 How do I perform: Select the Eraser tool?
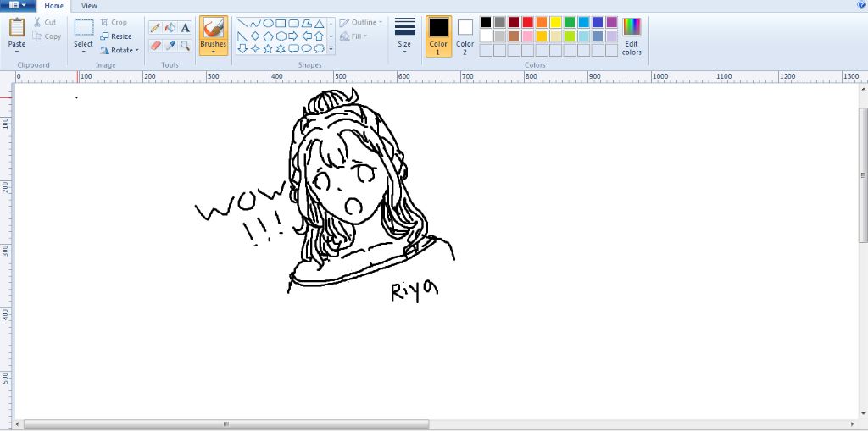[x=156, y=46]
